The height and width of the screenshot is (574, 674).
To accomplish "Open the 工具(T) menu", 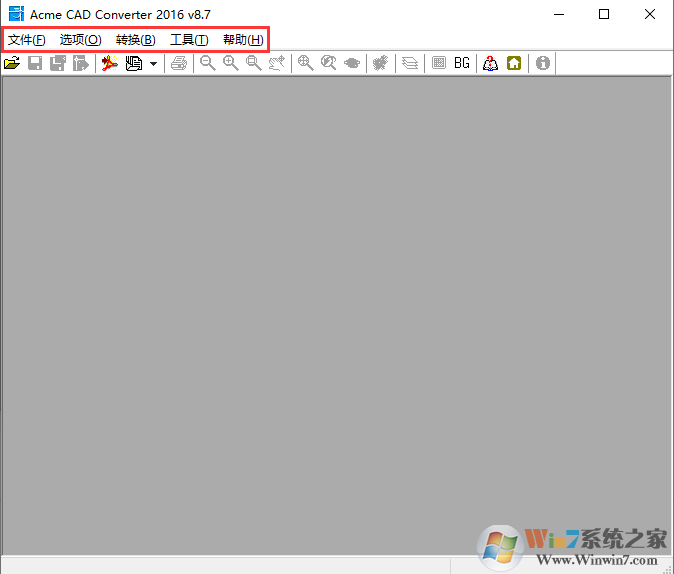I will (190, 40).
